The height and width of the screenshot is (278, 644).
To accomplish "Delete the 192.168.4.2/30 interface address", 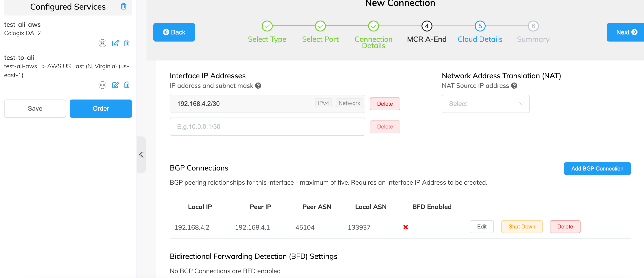I will tap(385, 104).
